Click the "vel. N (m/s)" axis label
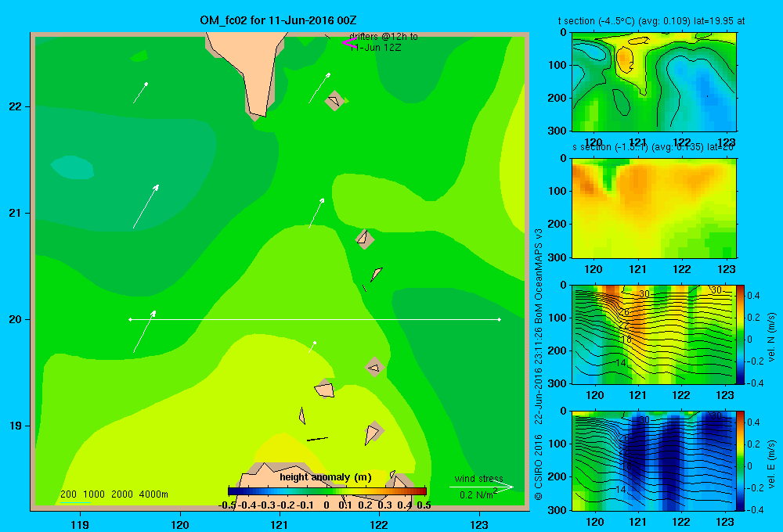The height and width of the screenshot is (532, 783). coord(772,337)
